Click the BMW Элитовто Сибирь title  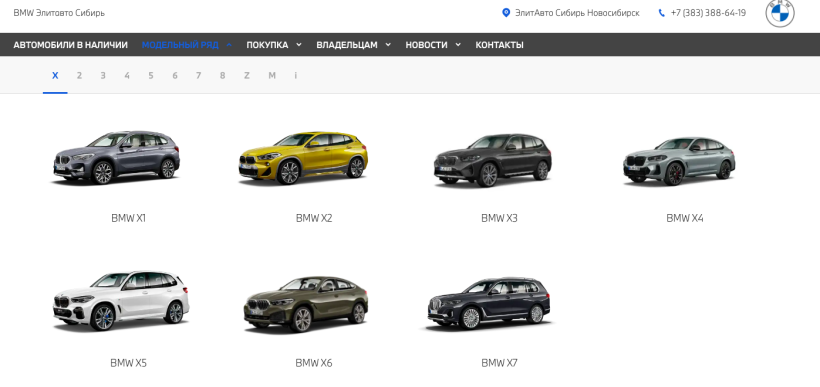pos(59,13)
